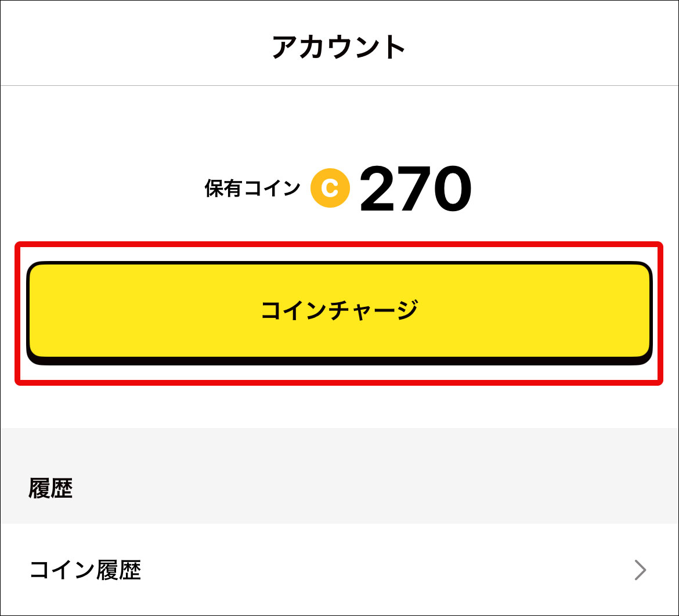Click the アカウント page title
Viewport: 679px width, 616px height.
pos(339,48)
